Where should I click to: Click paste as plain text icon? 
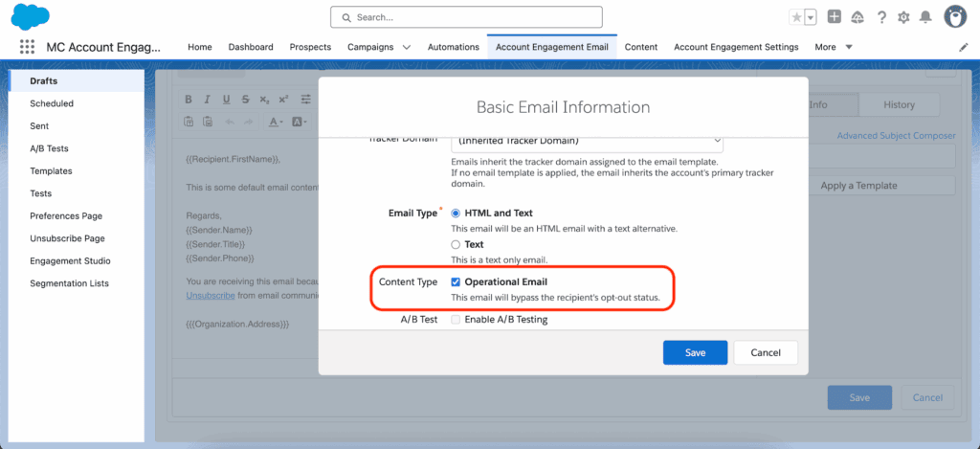[189, 122]
